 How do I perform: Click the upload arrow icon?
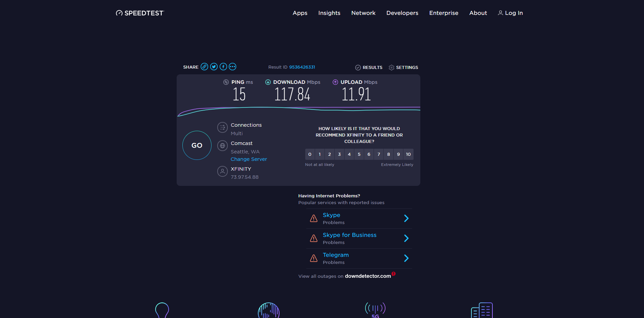pos(335,82)
